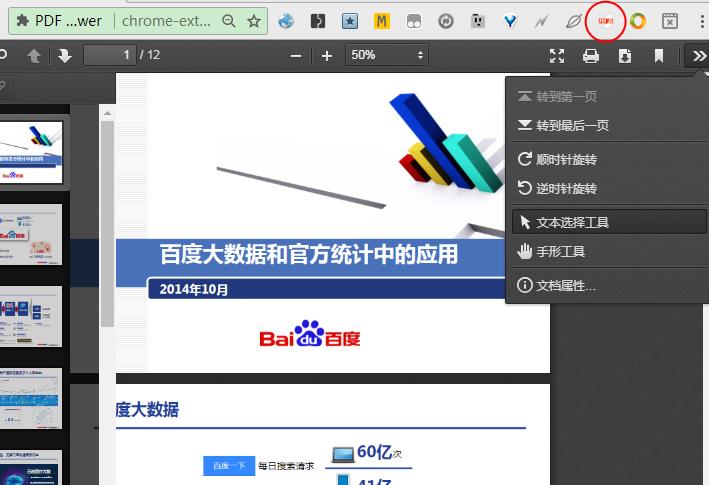Open the fourth page thumbnail in sidebar
The image size is (709, 485).
tap(31, 398)
